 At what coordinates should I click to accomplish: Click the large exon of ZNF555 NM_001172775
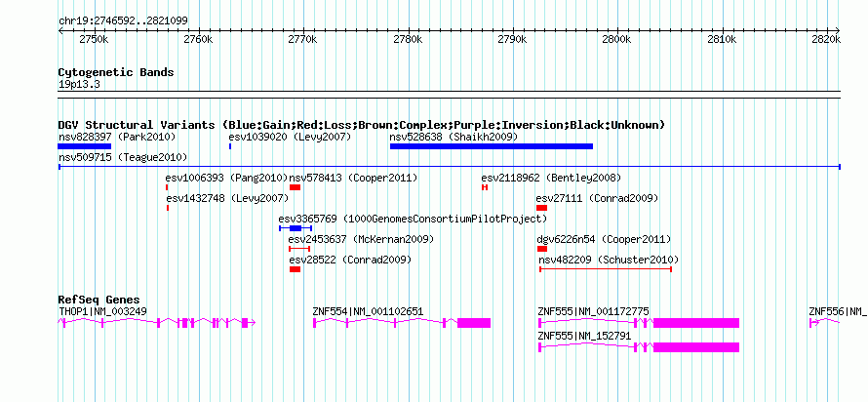pyautogui.click(x=696, y=323)
